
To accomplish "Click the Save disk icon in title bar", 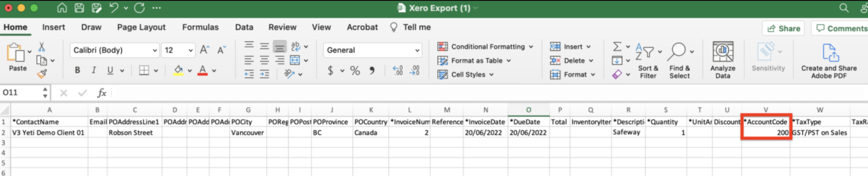I will tap(79, 8).
